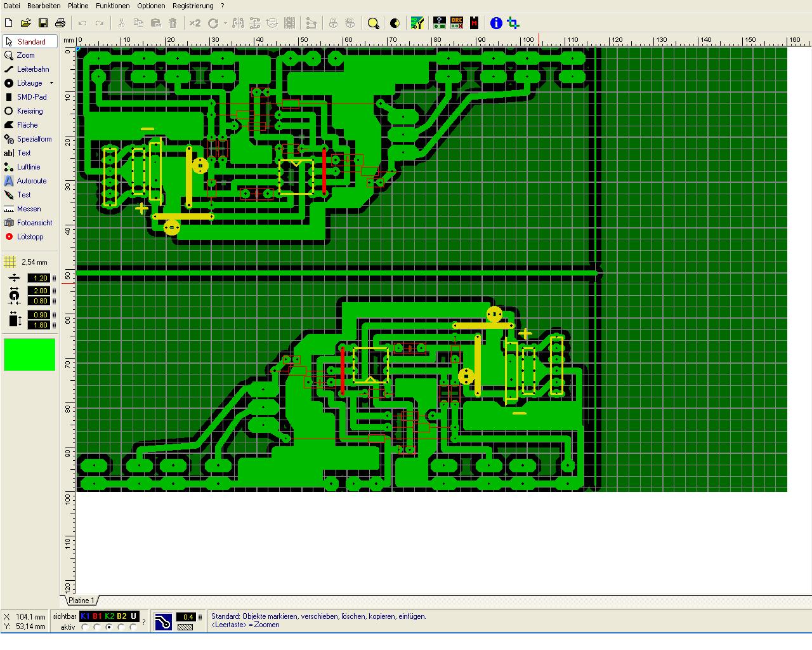Create a new layout file
The image size is (812, 650).
(x=9, y=23)
